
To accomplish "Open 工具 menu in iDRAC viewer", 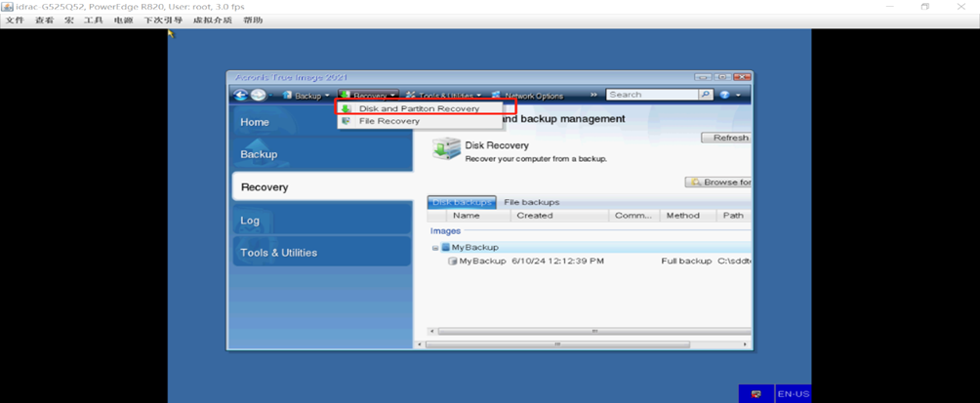I will pos(93,20).
